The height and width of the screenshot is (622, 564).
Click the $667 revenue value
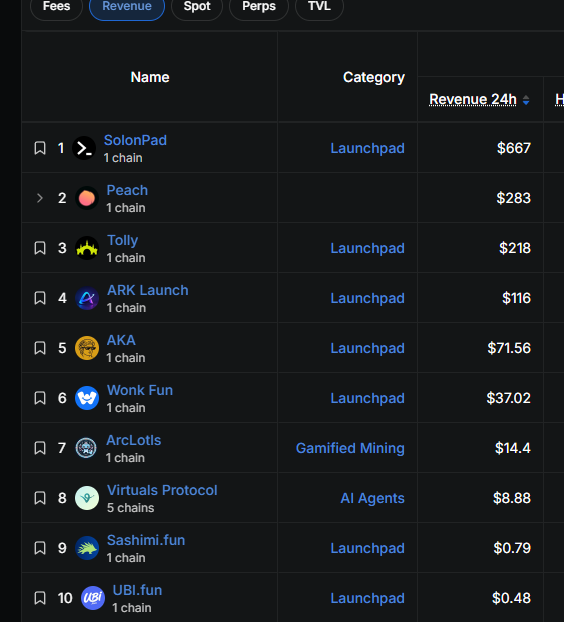click(514, 148)
